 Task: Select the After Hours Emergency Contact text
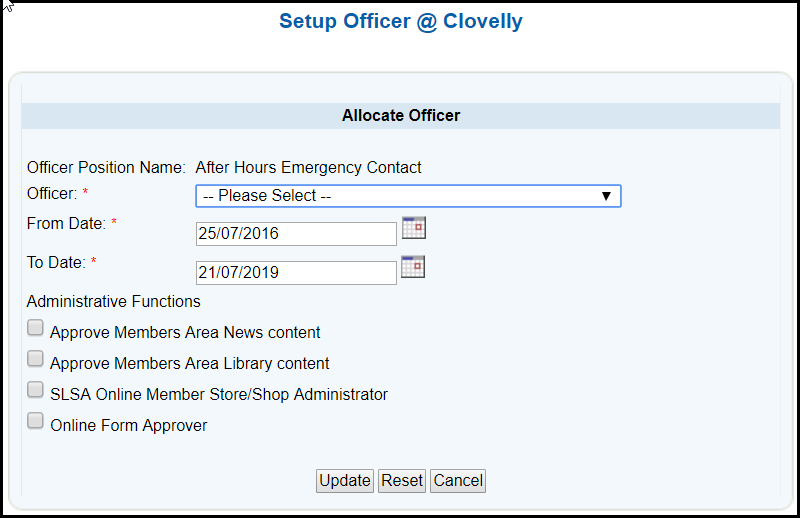[309, 167]
